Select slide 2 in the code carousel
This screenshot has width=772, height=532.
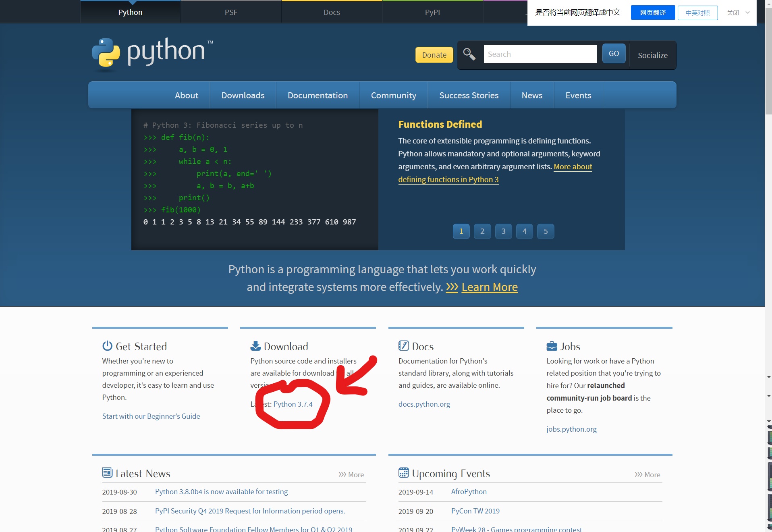(x=482, y=231)
